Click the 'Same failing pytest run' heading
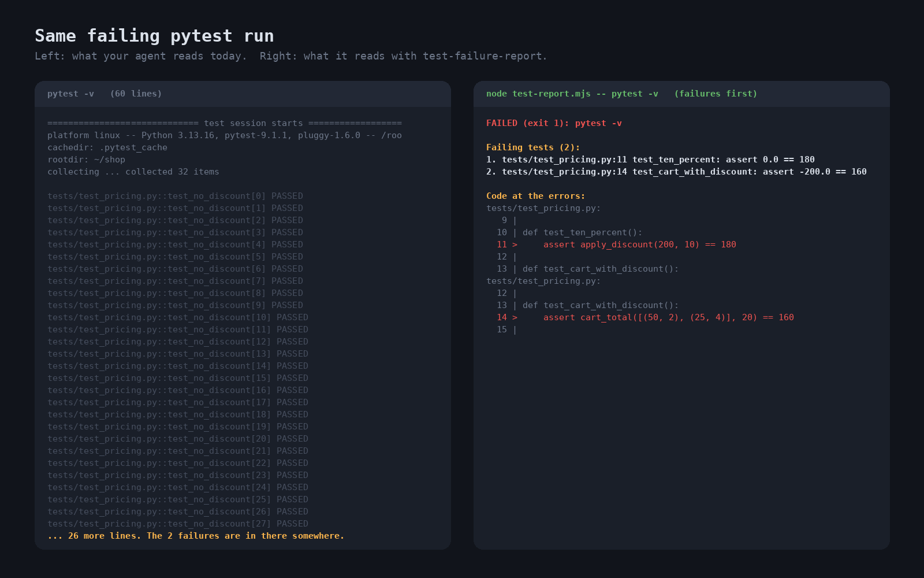 (154, 36)
